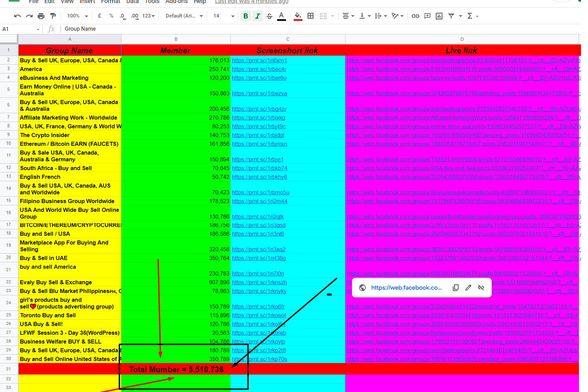588x392 pixels.
Task: Format as percent icon
Action: point(111,16)
